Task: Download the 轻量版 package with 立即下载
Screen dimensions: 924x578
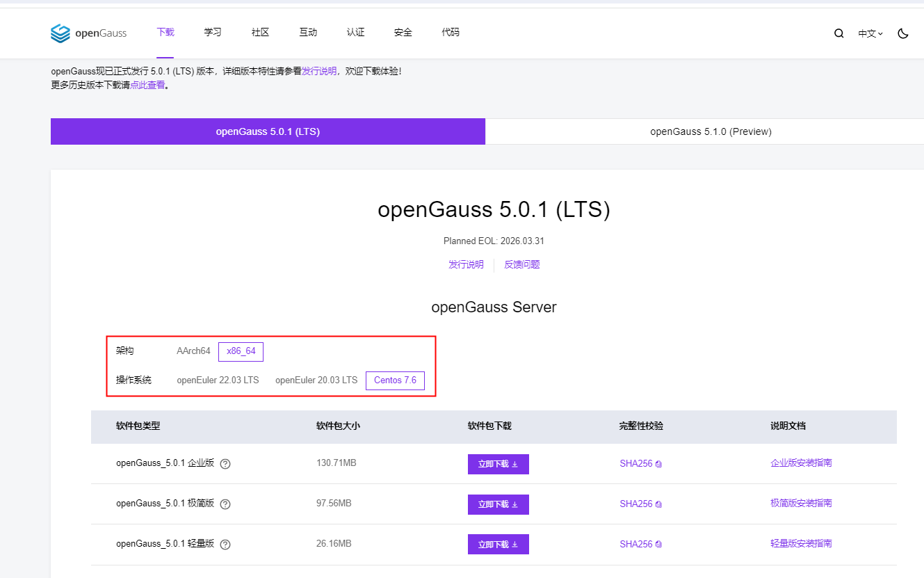Action: click(498, 545)
